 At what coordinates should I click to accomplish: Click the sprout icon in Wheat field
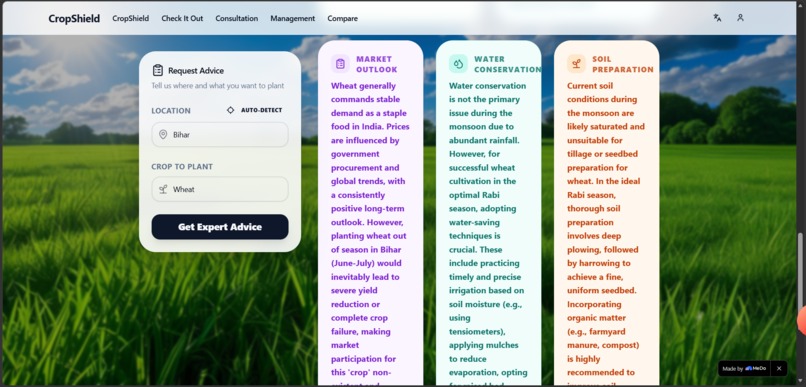[x=163, y=189]
